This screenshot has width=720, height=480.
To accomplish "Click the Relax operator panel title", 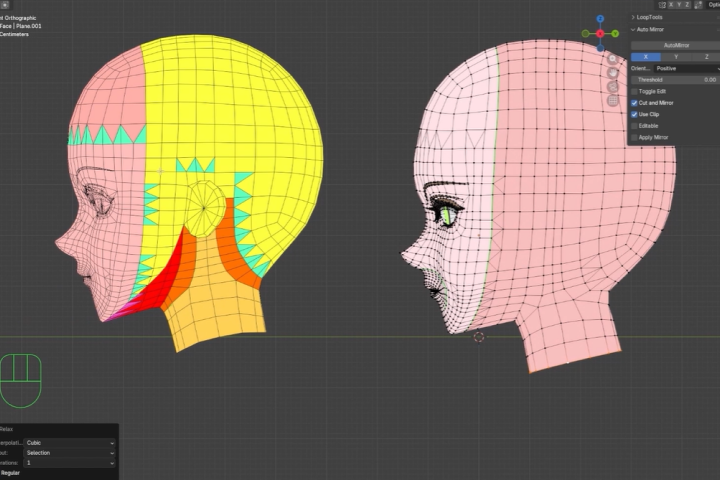I will click(6, 429).
